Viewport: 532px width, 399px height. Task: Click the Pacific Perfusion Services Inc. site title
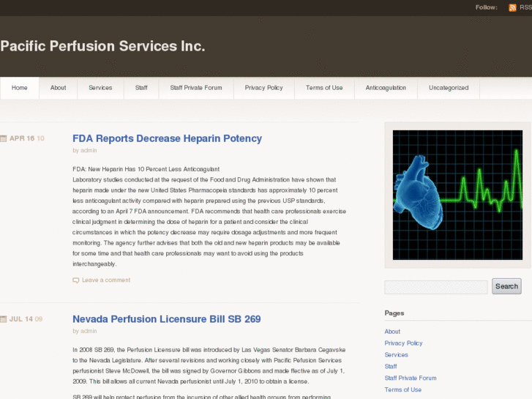[102, 46]
